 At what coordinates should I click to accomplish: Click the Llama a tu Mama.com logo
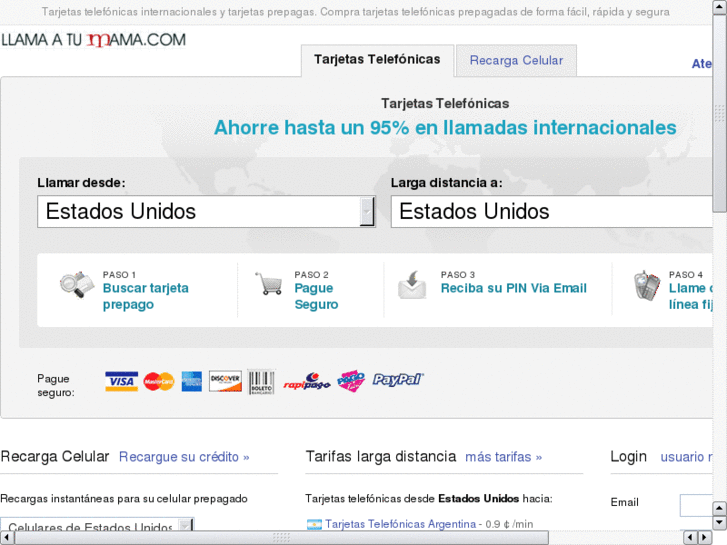click(94, 40)
